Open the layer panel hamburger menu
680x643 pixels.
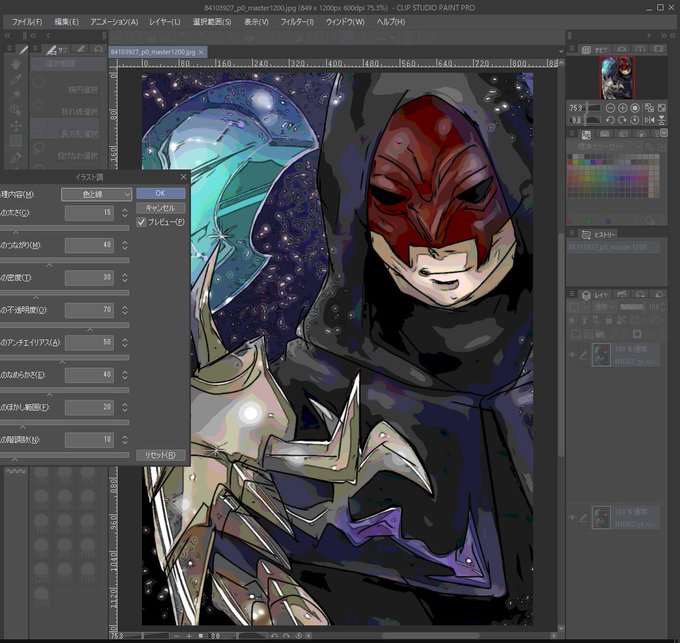pyautogui.click(x=572, y=294)
